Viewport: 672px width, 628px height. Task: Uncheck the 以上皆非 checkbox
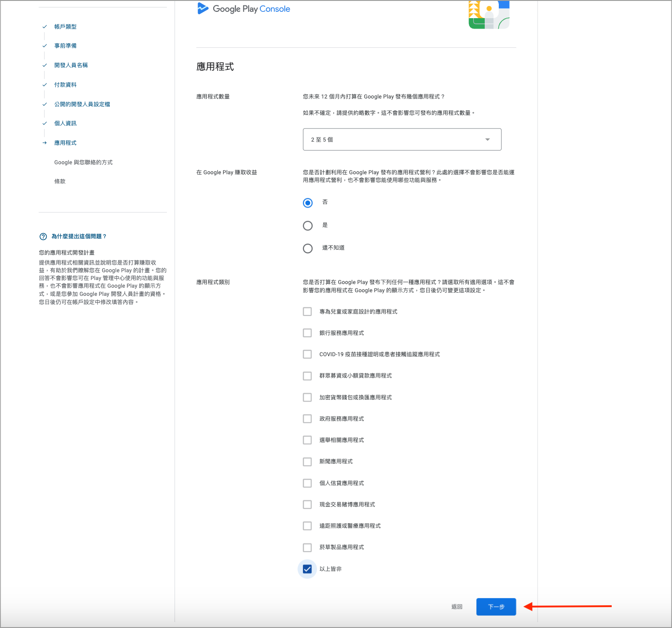point(307,569)
